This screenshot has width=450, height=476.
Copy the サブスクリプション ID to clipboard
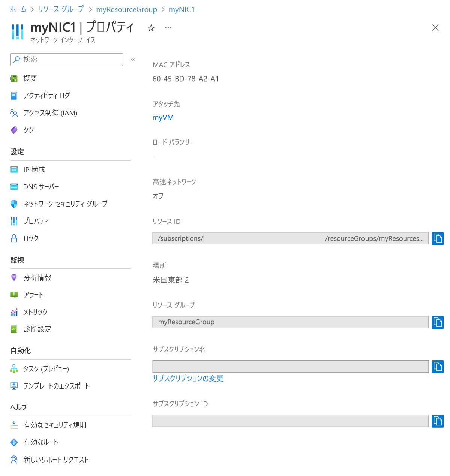(x=438, y=421)
